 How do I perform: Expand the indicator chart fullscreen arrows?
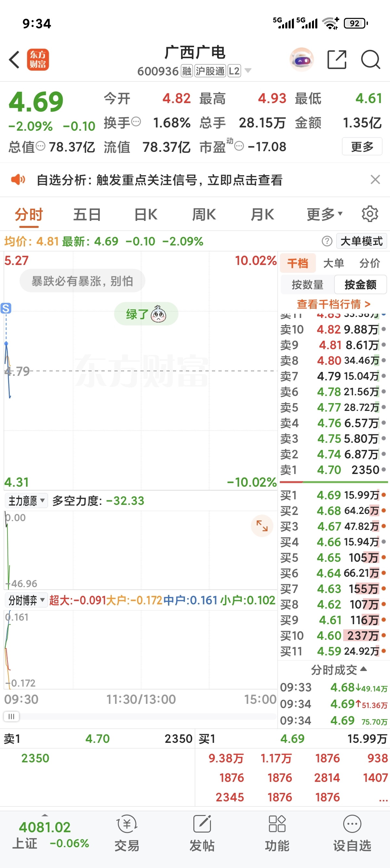[x=262, y=526]
